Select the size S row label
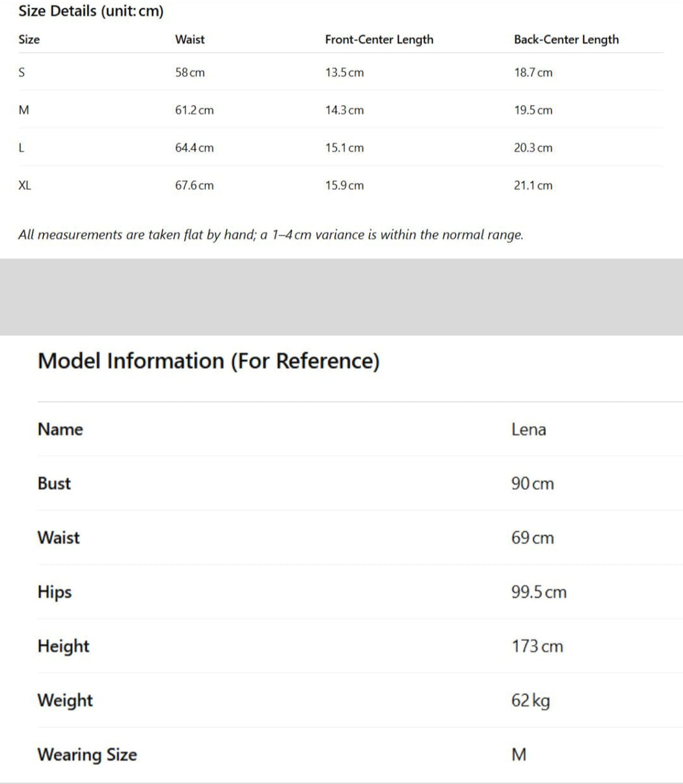Screen dimensions: 683x784 22,73
